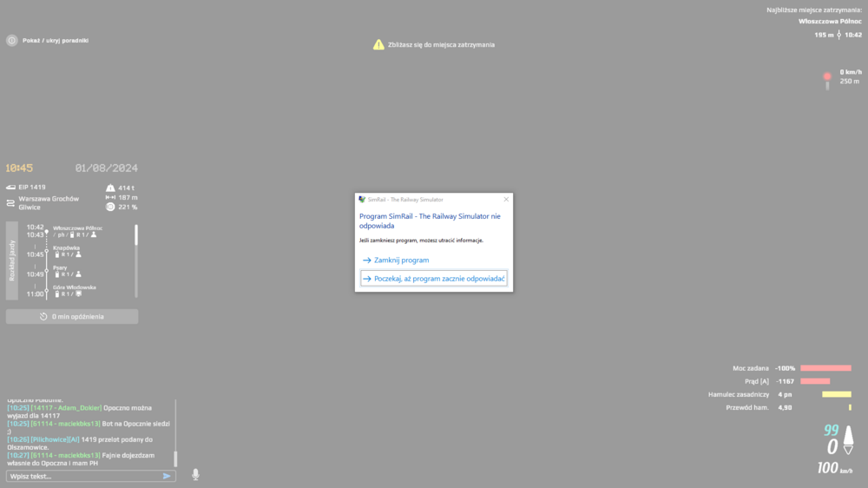The width and height of the screenshot is (868, 488).
Task: Click the 4,90 brake pipe pressure value
Action: coord(785,407)
